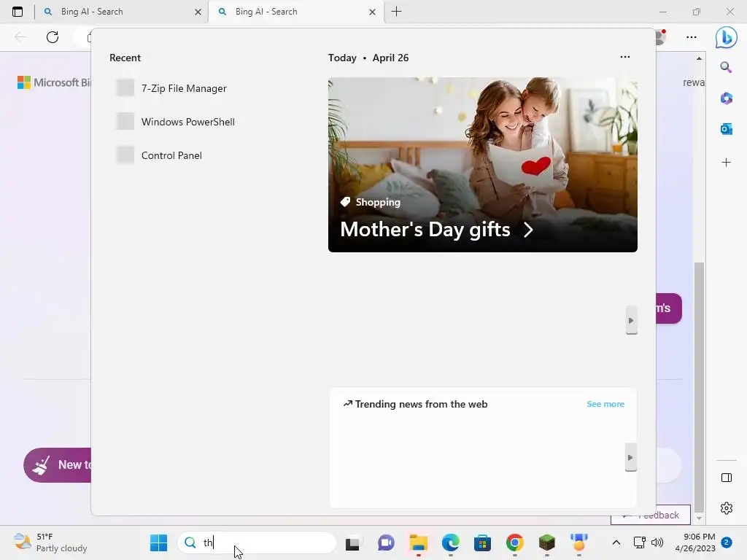
Task: Refresh the page in Edge
Action: point(53,37)
